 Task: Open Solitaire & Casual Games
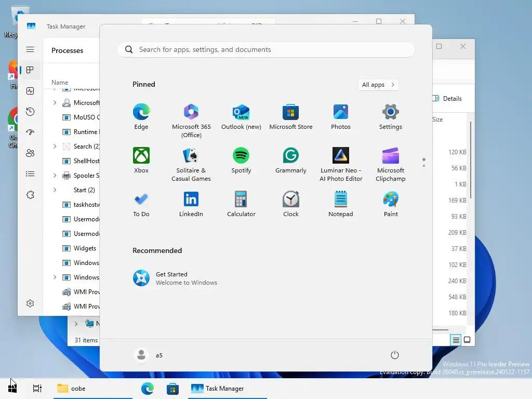click(x=191, y=165)
